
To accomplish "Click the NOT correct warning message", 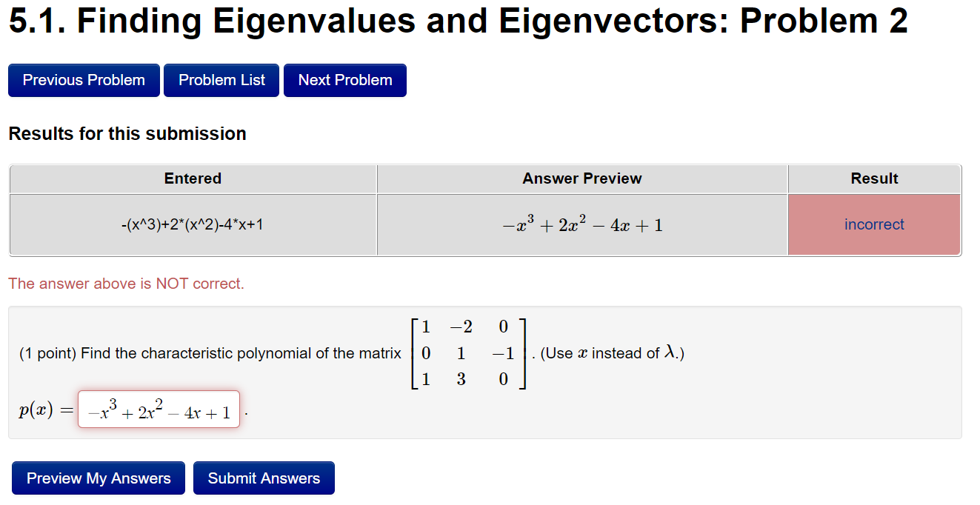I will coord(126,284).
